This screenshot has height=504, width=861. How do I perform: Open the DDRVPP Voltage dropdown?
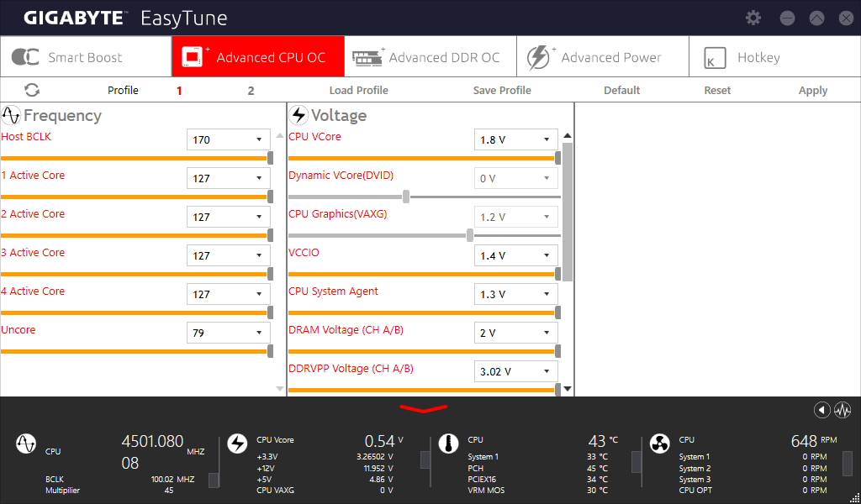click(516, 371)
